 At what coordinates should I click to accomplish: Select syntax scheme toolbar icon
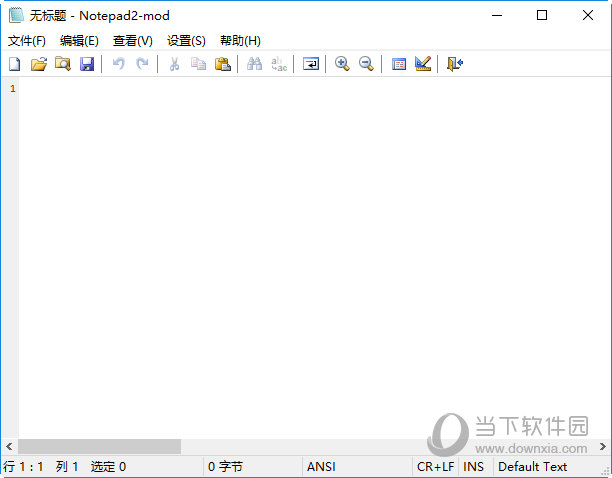[x=399, y=64]
